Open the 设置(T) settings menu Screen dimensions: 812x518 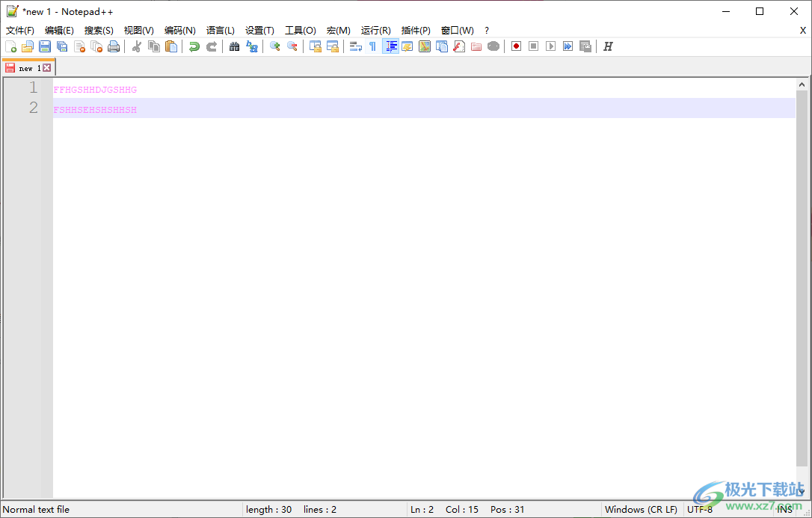[259, 30]
